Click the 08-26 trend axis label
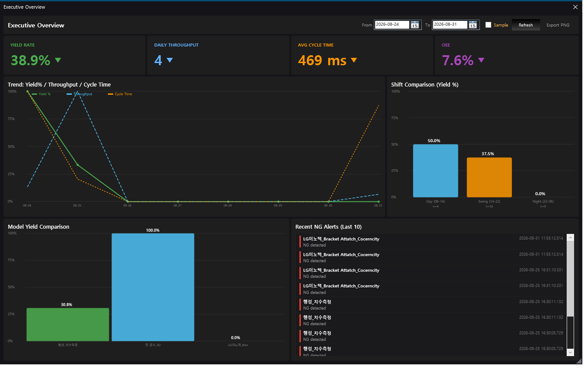 click(127, 205)
